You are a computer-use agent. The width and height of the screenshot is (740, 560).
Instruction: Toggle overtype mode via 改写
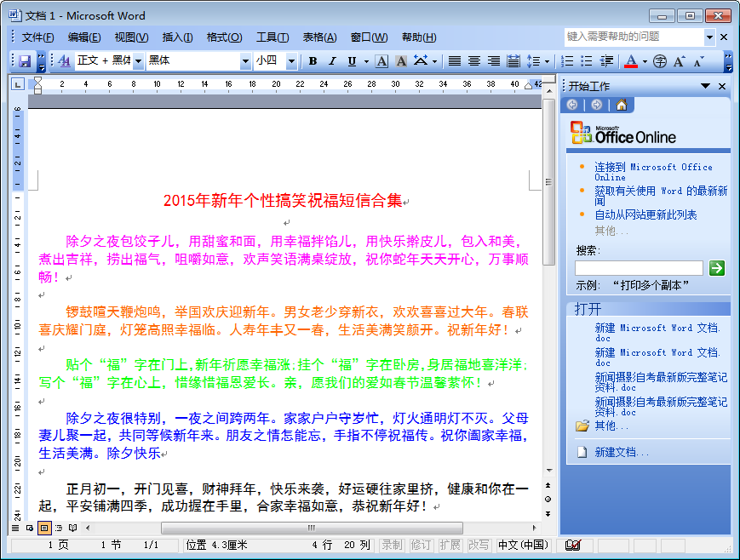477,545
